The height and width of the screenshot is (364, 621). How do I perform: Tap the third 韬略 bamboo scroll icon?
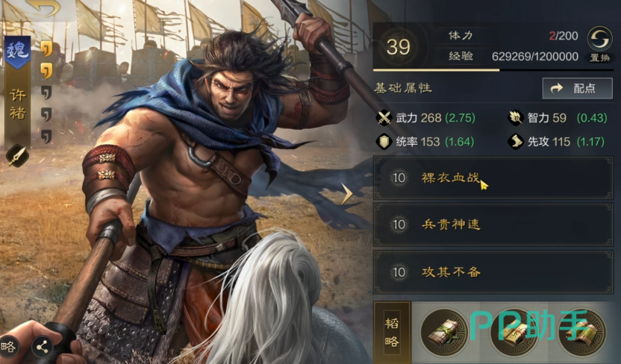(581, 333)
